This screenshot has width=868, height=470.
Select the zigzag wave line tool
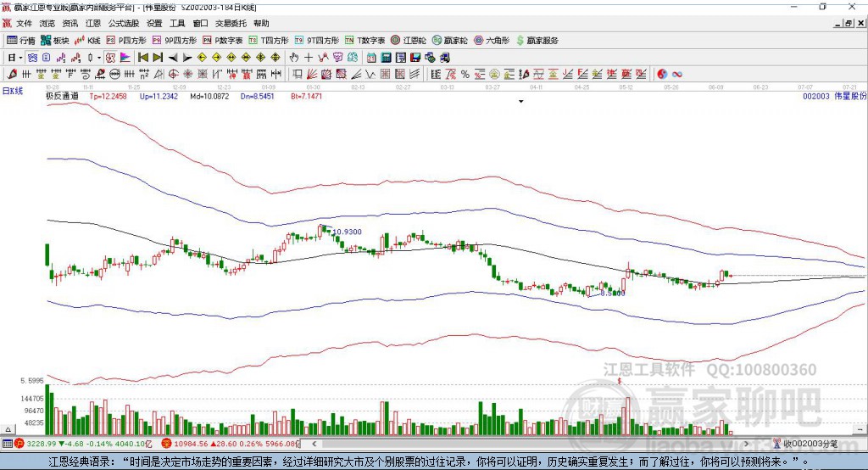[x=370, y=74]
